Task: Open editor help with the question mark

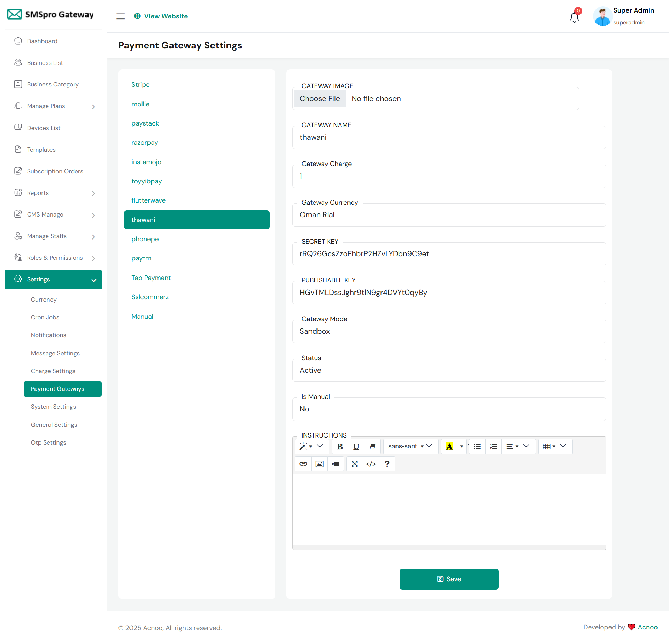Action: [387, 464]
